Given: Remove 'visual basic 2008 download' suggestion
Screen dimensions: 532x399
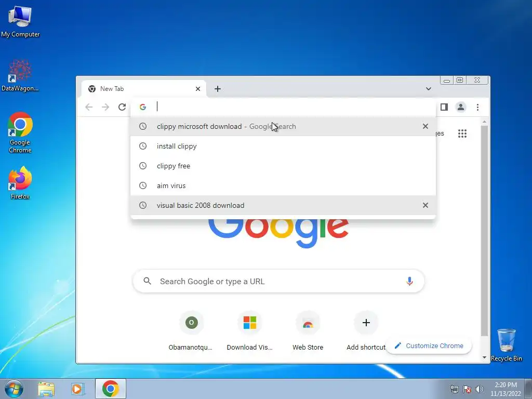Looking at the screenshot, I should pos(425,205).
